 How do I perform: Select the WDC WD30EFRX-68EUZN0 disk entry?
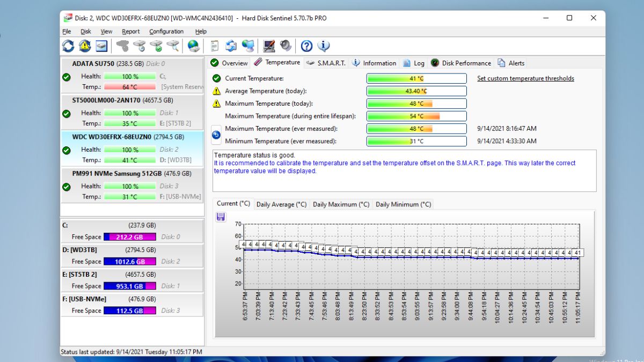pyautogui.click(x=132, y=148)
